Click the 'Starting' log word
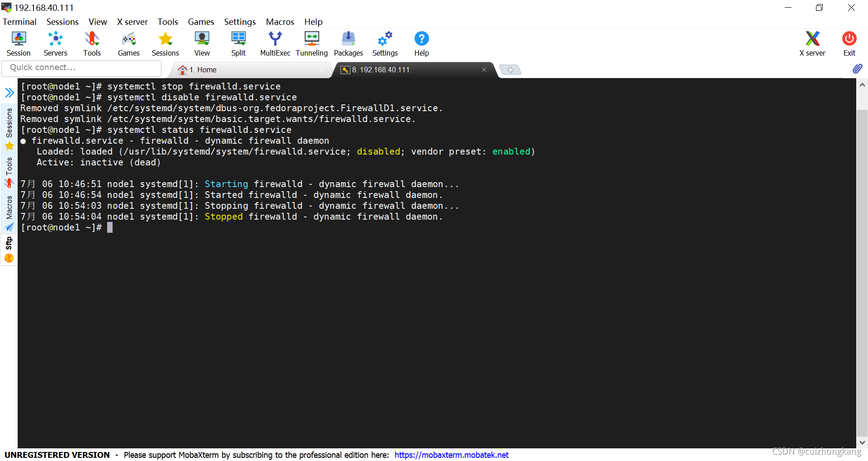This screenshot has height=461, width=868. tap(226, 184)
